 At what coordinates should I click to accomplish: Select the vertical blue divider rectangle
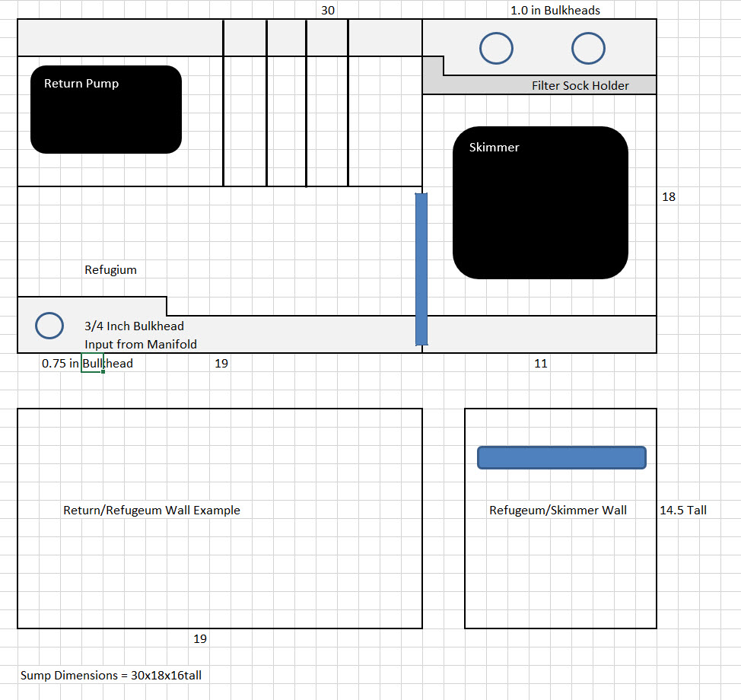pyautogui.click(x=421, y=269)
